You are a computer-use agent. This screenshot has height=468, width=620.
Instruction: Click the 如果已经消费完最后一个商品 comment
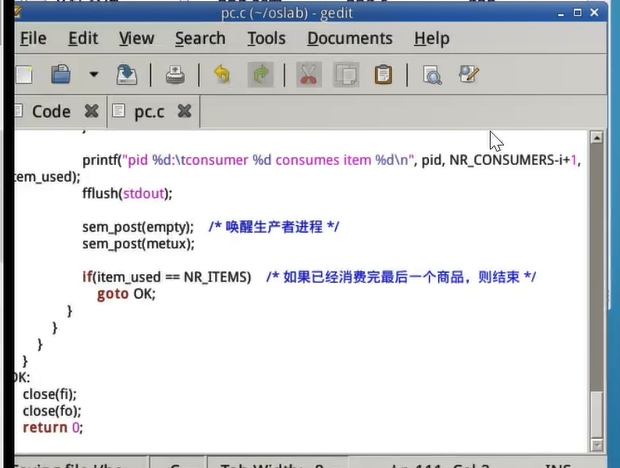401,277
